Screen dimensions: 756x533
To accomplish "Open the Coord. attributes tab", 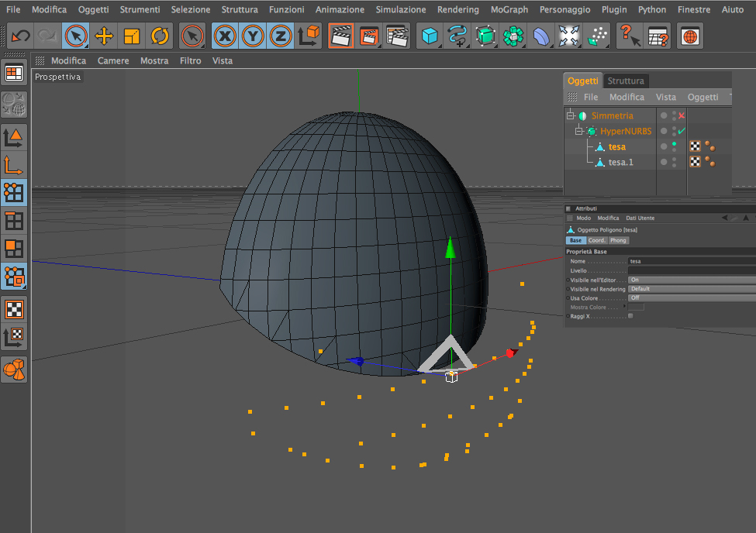I will [596, 240].
